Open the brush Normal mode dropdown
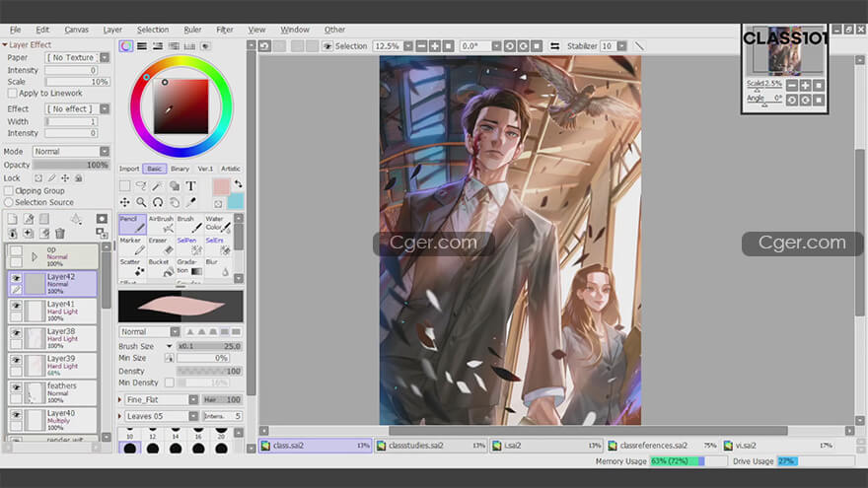This screenshot has width=868, height=488. coord(175,332)
